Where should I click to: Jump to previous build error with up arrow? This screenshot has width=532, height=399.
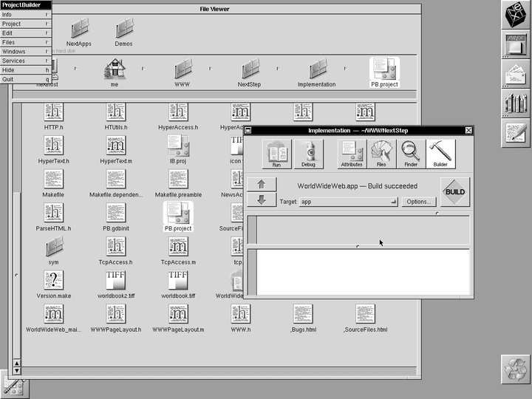262,185
